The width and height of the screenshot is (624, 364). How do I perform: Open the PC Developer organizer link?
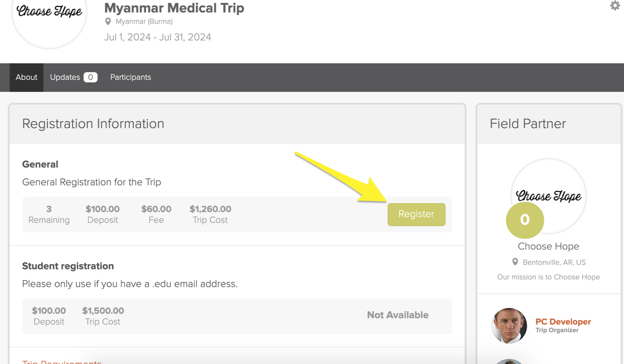pos(563,322)
